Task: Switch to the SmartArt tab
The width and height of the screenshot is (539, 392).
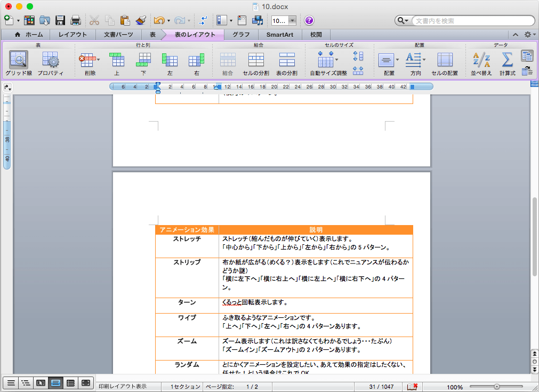Action: tap(280, 35)
